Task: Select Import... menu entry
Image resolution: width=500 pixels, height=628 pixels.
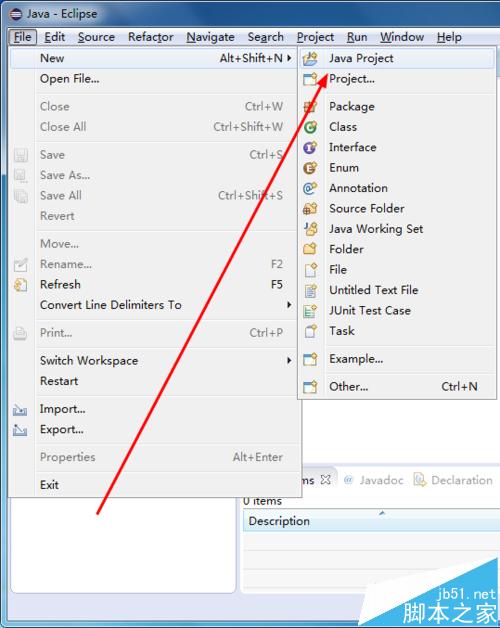Action: click(154, 409)
